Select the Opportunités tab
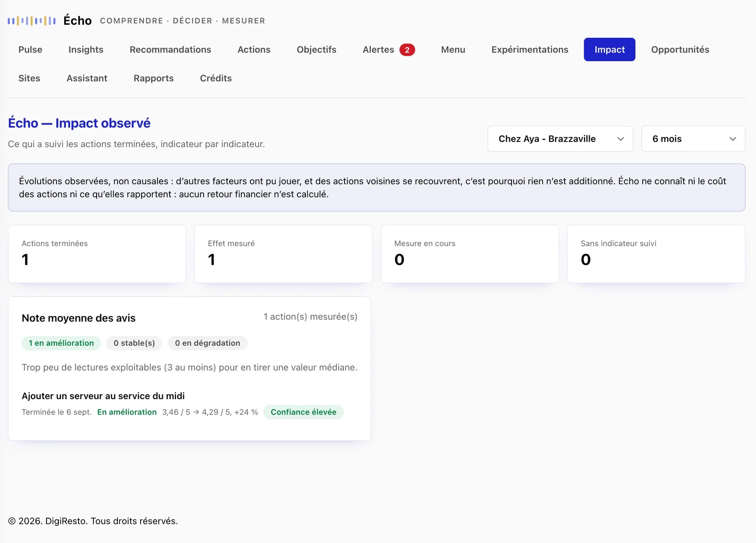Viewport: 756px width, 543px height. (680, 50)
